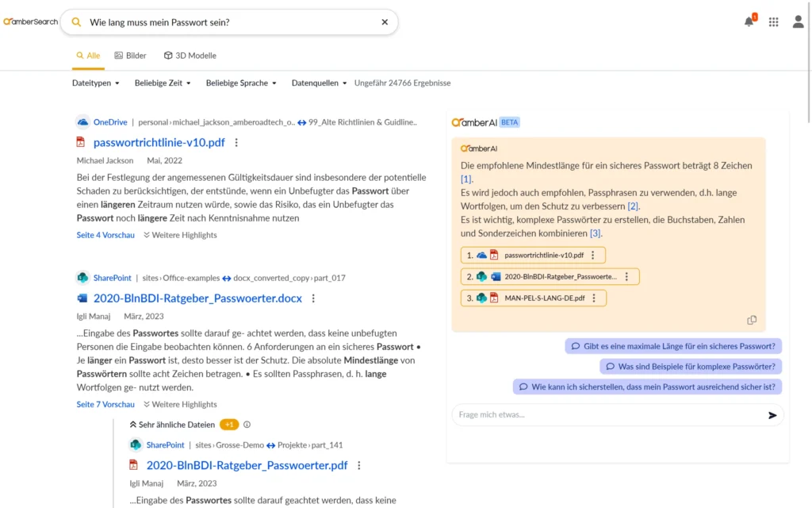Open options menu for passwortrichtlinie-v10.pdf result
This screenshot has height=508, width=812.
[x=236, y=143]
